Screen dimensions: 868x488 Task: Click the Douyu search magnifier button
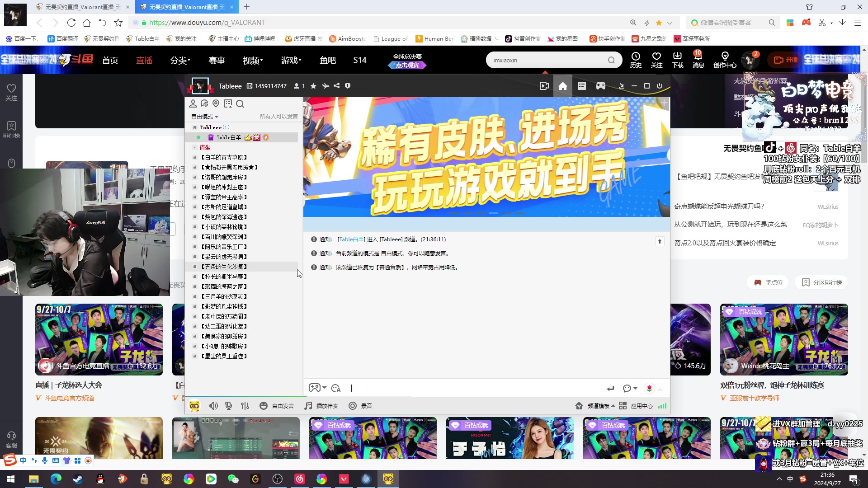pyautogui.click(x=611, y=60)
